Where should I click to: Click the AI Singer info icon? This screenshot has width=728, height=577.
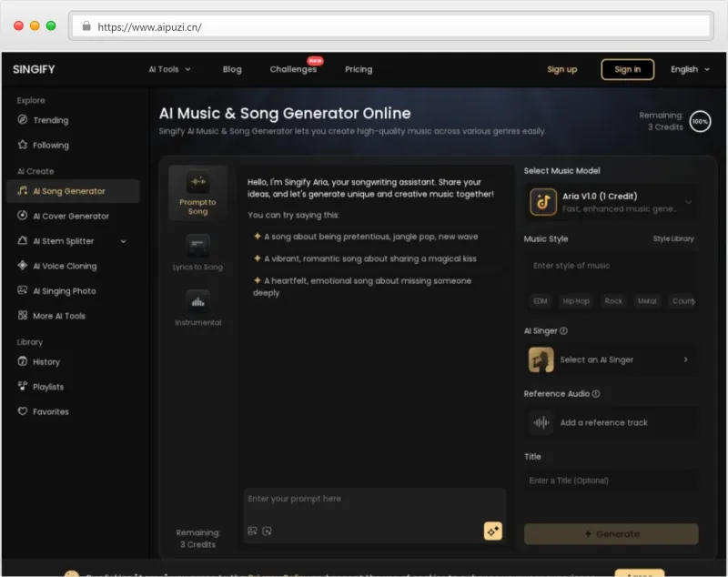point(563,331)
